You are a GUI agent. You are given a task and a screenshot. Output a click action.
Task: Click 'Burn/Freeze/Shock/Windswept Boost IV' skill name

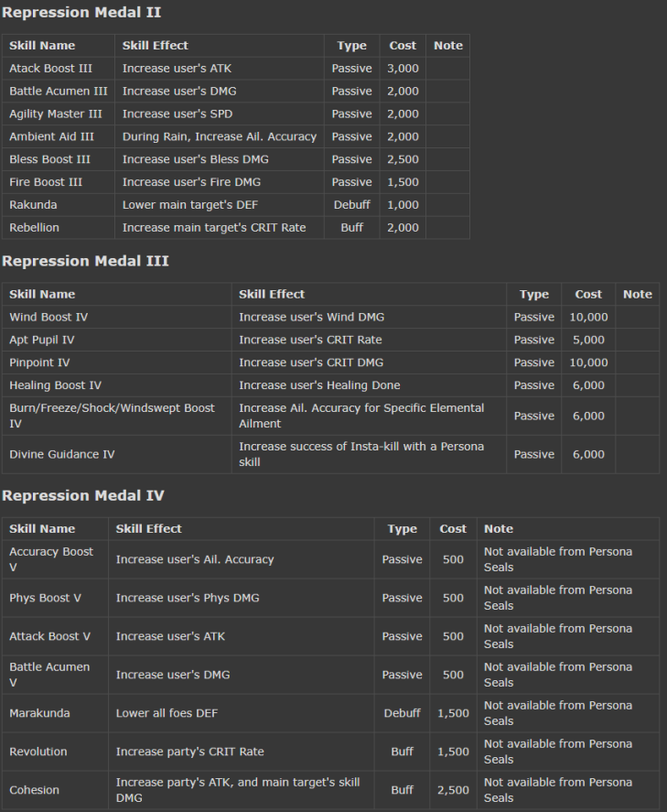click(x=112, y=416)
